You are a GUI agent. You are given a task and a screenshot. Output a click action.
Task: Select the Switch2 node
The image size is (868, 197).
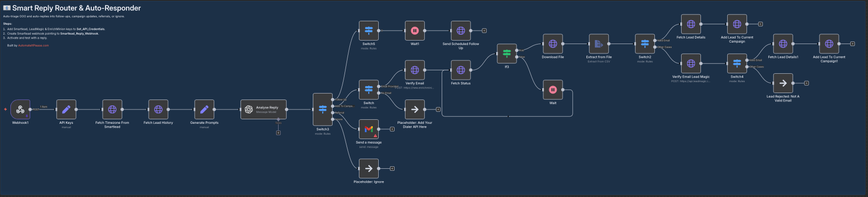coord(645,44)
